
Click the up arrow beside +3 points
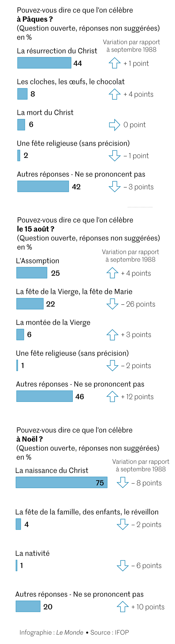112,335
